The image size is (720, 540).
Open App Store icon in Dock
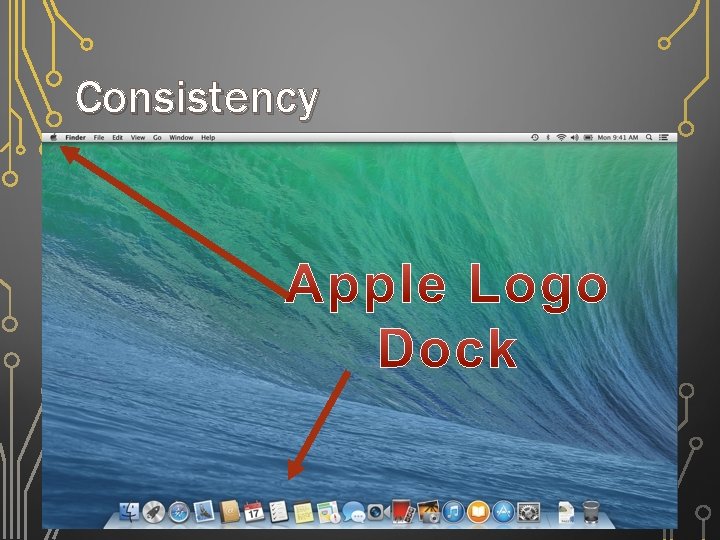503,512
